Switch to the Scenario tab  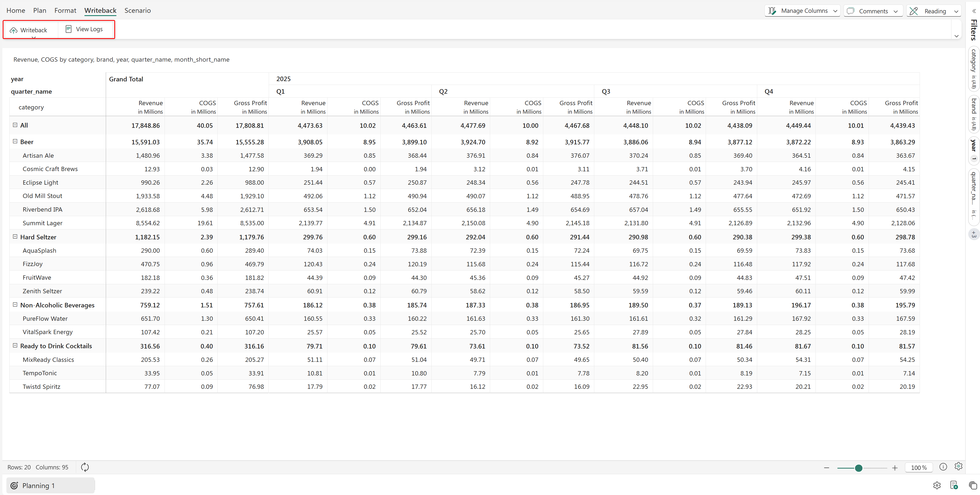pyautogui.click(x=137, y=10)
